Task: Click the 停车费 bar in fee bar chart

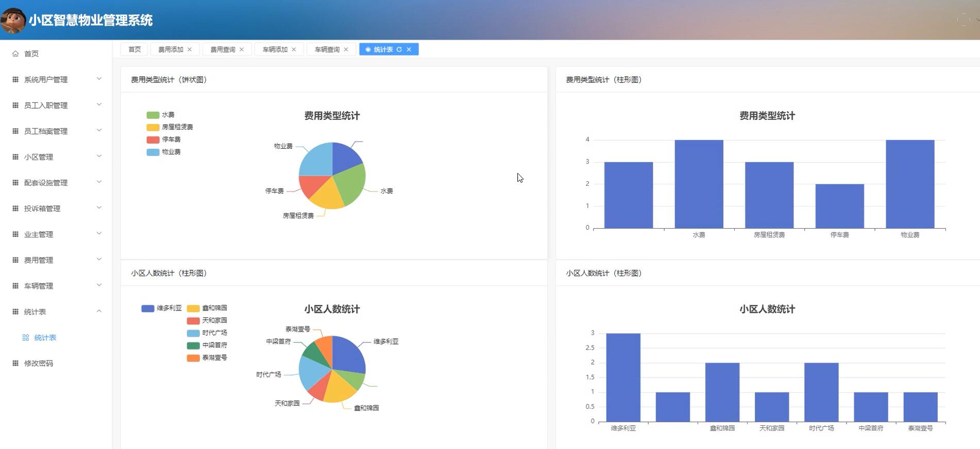Action: [840, 206]
